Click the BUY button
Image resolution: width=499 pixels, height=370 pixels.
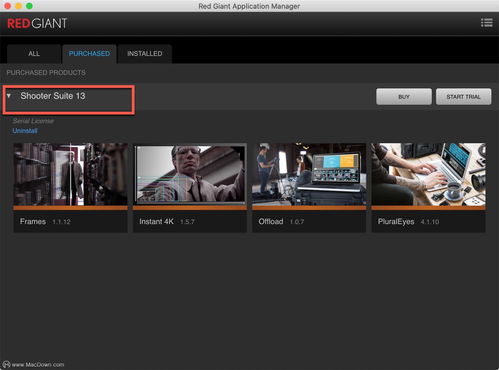pyautogui.click(x=404, y=97)
